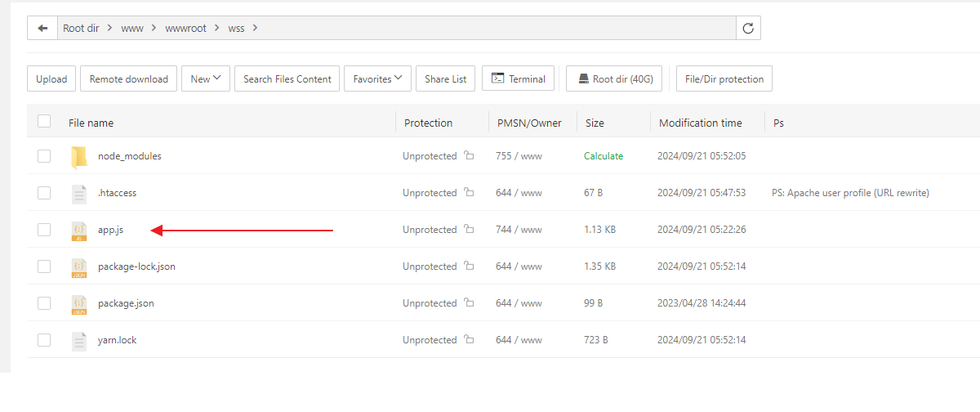Viewport: 980px width, 412px height.
Task: Click the lock icon for yarn.lock
Action: pos(468,340)
